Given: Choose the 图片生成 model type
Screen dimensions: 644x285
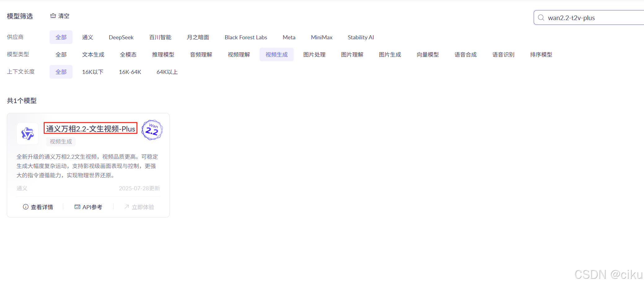Looking at the screenshot, I should click(x=390, y=54).
